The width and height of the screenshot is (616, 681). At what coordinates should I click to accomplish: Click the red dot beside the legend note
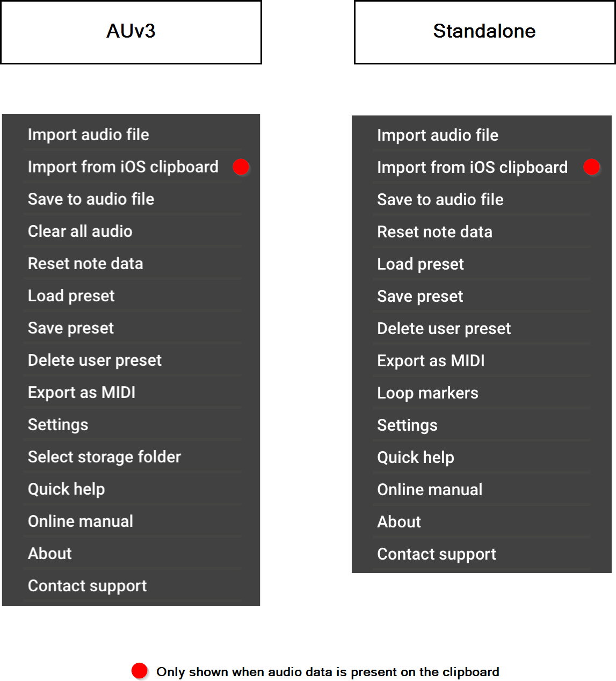[140, 671]
